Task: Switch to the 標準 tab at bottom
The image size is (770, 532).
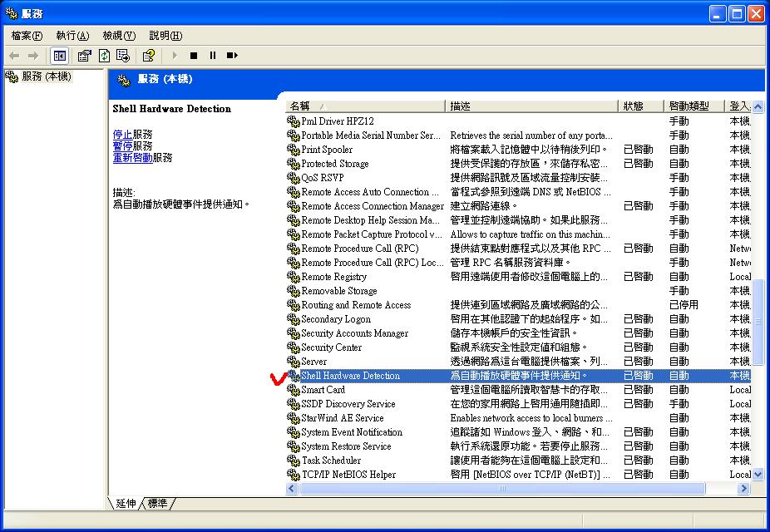Action: click(x=157, y=503)
